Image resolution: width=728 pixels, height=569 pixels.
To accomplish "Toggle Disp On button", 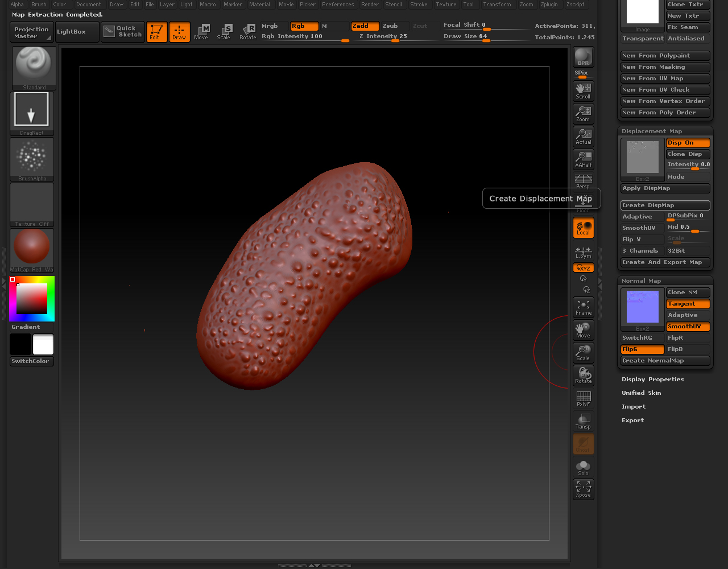I will pos(688,143).
